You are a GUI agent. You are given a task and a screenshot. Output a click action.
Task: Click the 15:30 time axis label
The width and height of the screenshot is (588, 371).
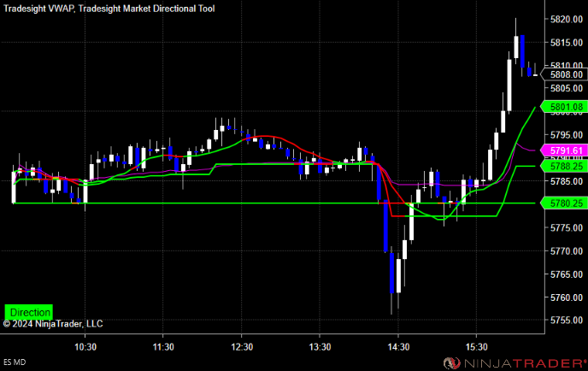pos(477,347)
